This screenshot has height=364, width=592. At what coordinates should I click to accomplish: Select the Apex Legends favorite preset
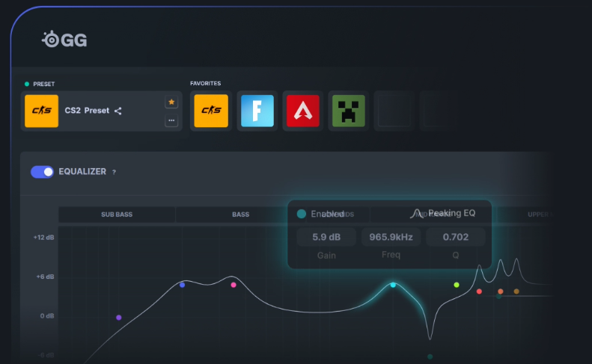click(302, 111)
